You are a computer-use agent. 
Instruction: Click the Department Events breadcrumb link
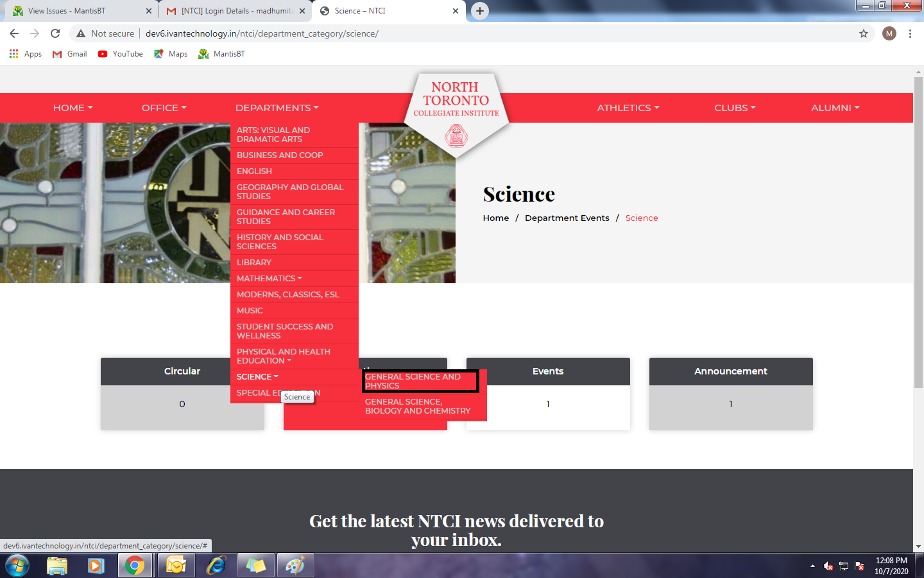[x=567, y=218]
